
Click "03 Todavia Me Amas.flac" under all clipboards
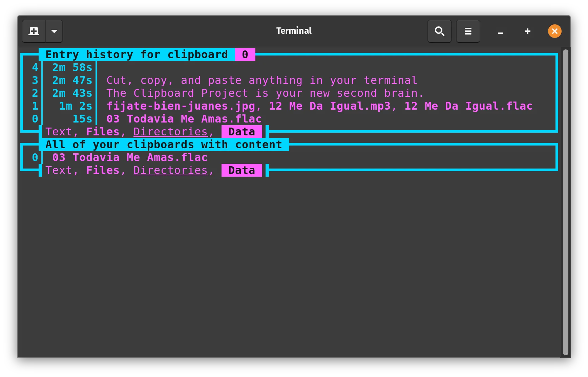[130, 157]
